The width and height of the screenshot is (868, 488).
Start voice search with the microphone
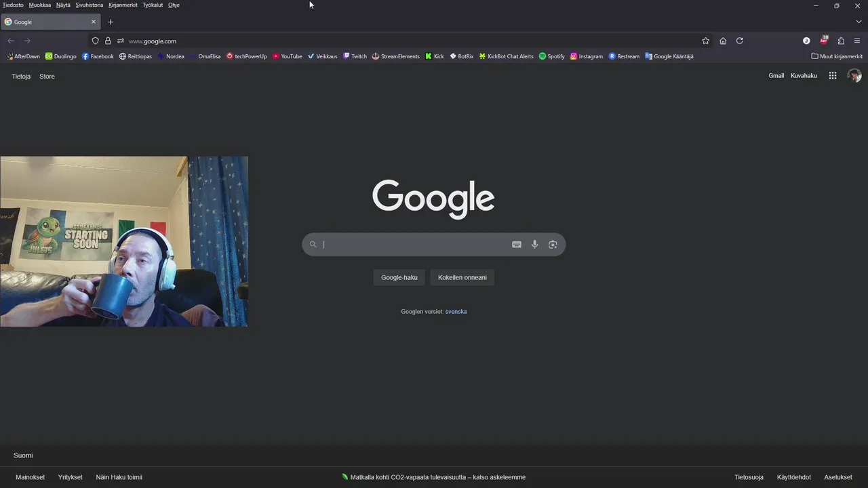pyautogui.click(x=534, y=245)
